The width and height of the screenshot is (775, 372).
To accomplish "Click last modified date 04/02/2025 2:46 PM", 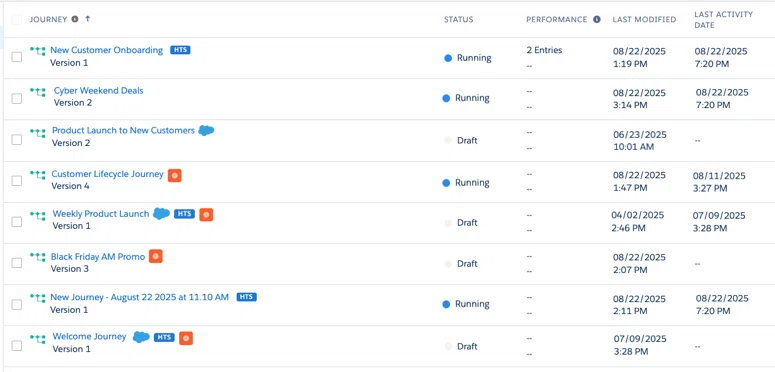I will coord(638,221).
